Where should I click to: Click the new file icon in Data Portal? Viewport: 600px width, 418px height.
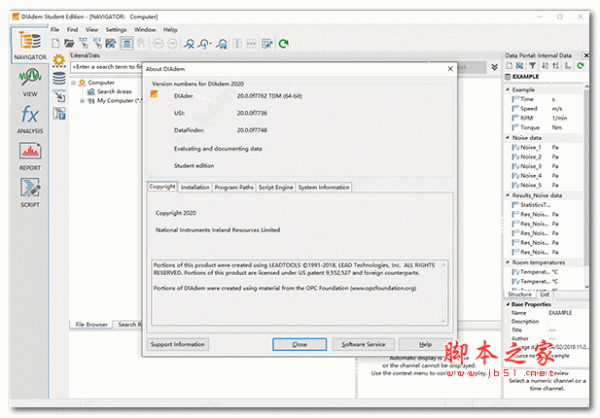(x=509, y=66)
